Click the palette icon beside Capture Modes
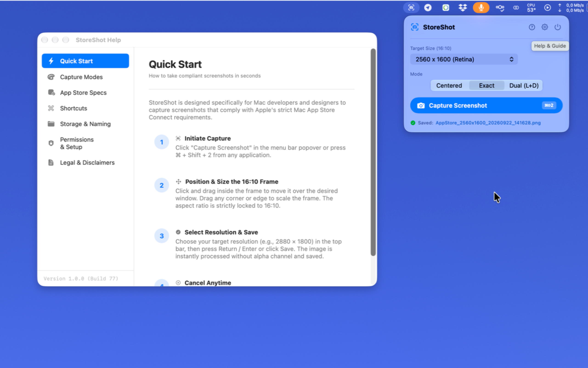 pos(51,77)
